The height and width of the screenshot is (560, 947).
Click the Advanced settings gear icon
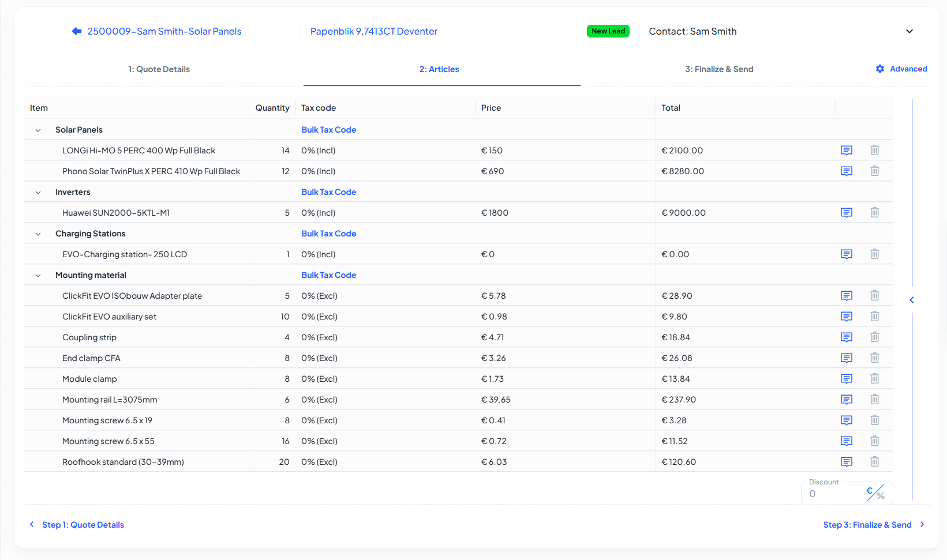(880, 69)
